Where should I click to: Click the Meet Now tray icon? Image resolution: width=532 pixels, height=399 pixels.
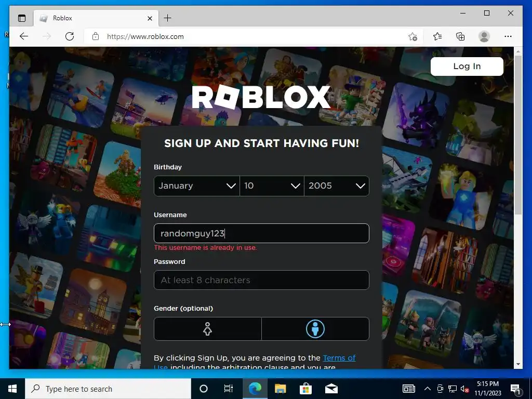click(440, 389)
